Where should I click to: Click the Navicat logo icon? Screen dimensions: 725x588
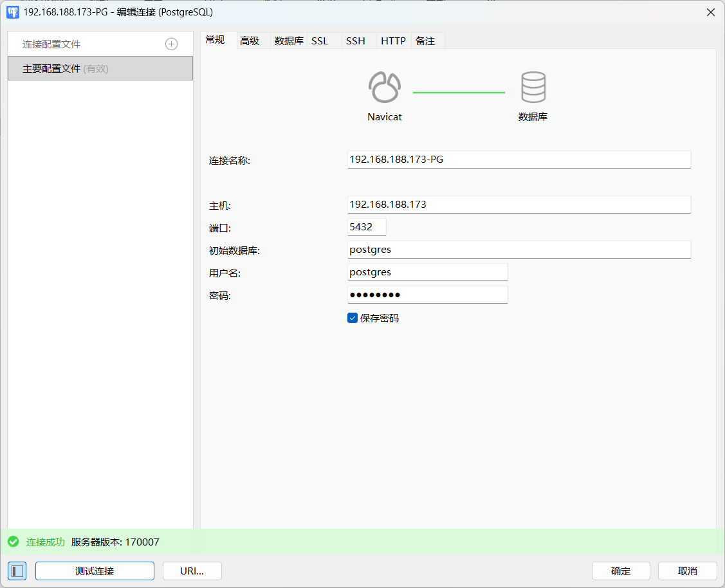385,87
